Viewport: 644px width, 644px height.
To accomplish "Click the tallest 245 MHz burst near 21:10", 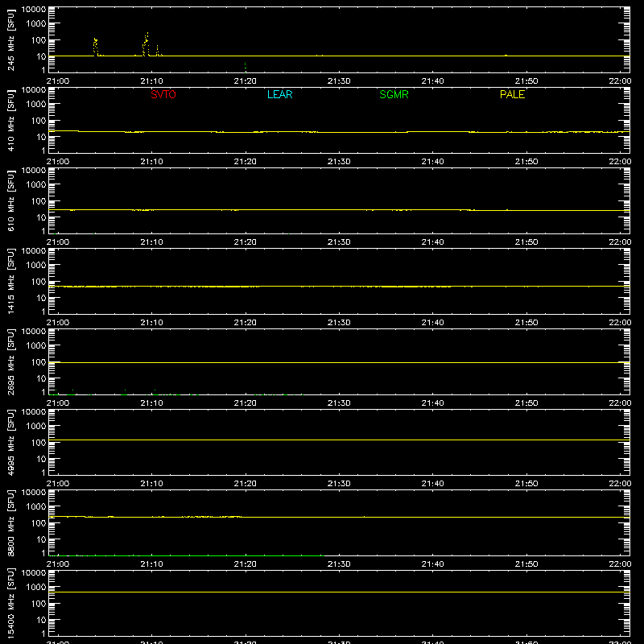I will point(146,44).
